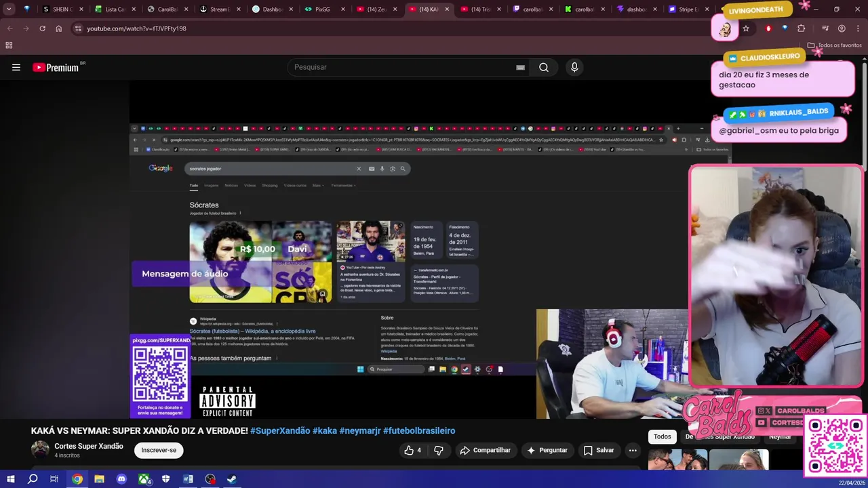
Task: Like the video with thumbs up
Action: 412,450
